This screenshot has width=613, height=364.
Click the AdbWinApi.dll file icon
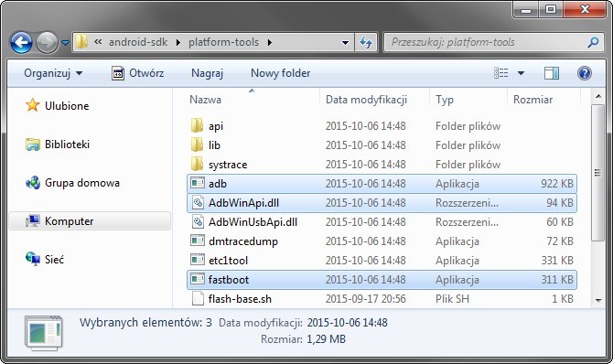pos(198,202)
